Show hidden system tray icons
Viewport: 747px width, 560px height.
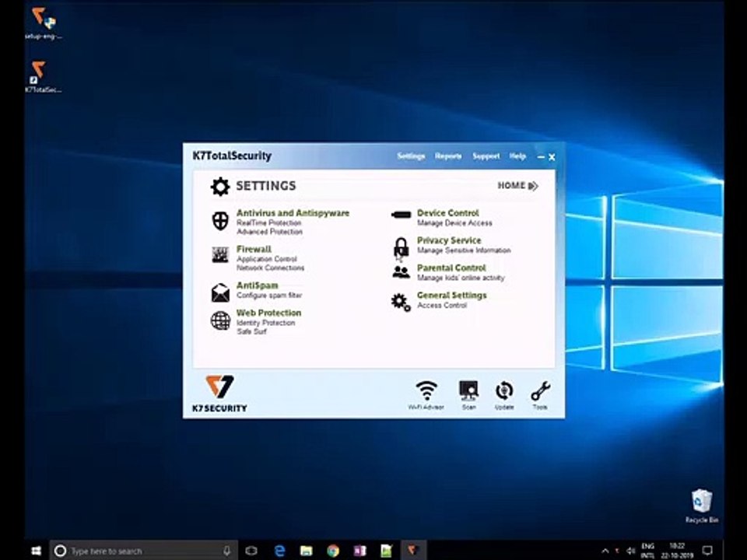click(x=605, y=551)
